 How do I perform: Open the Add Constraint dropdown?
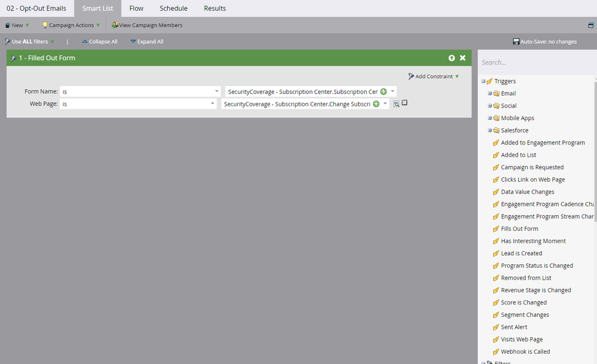(434, 77)
